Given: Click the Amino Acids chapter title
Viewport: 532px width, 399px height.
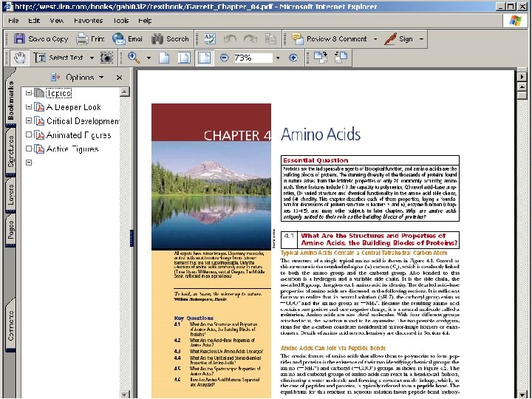Looking at the screenshot, I should [321, 134].
